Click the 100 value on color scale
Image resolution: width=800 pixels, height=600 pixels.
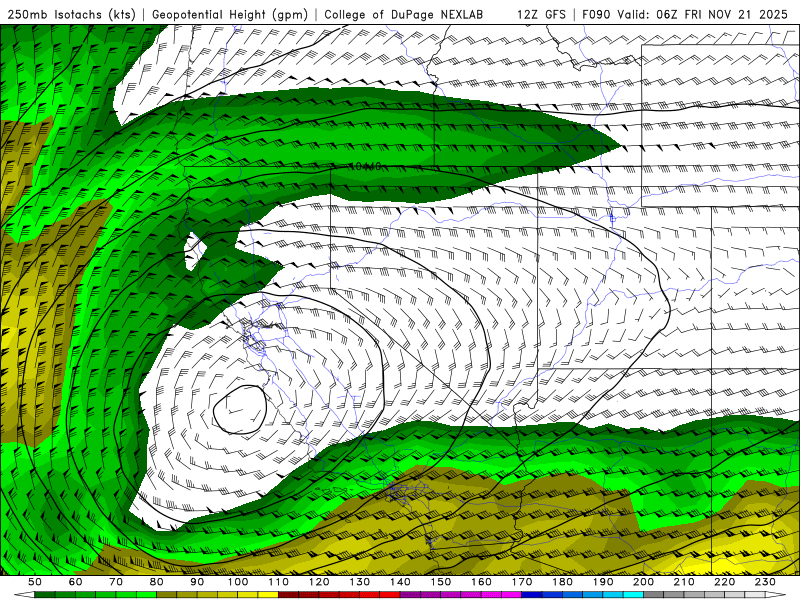tap(238, 582)
